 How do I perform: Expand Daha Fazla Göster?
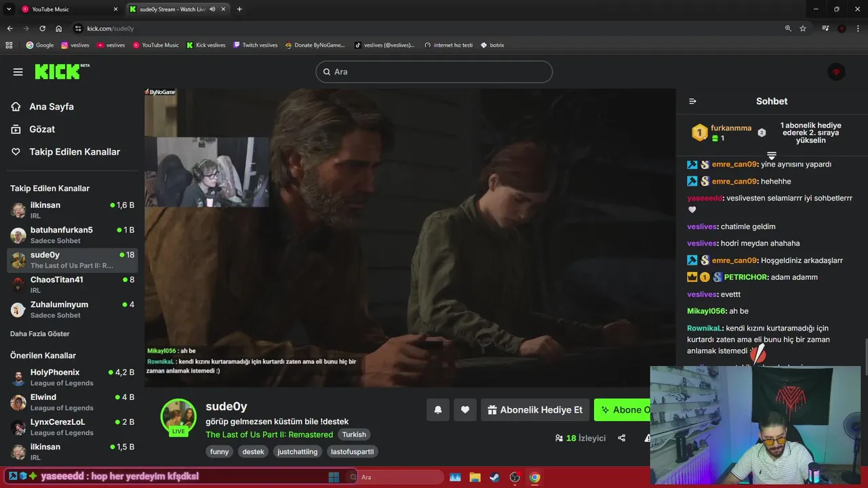point(40,333)
